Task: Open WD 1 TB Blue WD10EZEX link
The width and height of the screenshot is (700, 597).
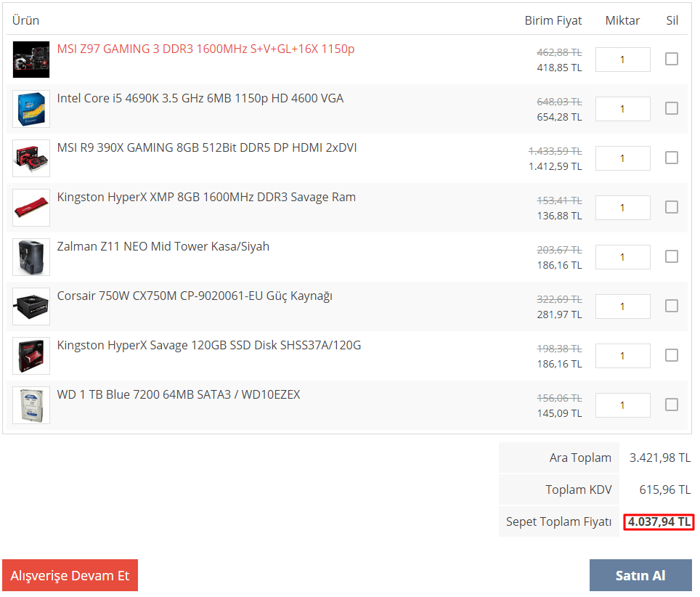Action: [179, 394]
